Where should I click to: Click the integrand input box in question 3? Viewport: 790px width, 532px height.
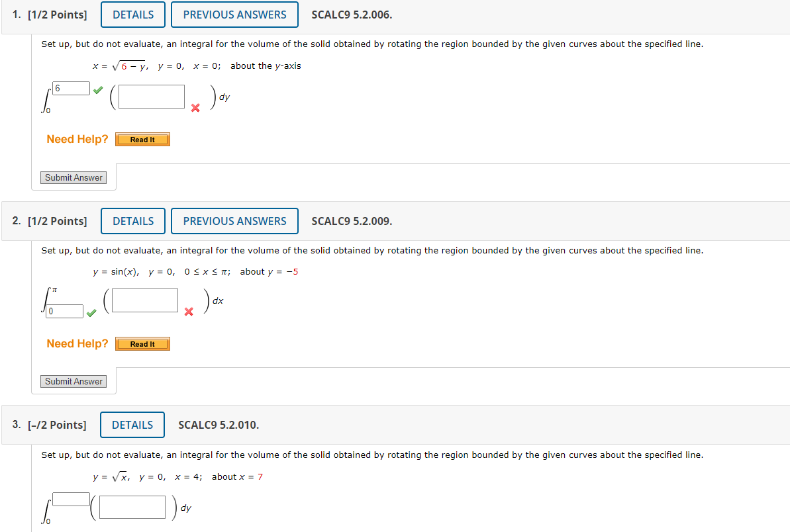tap(132, 507)
